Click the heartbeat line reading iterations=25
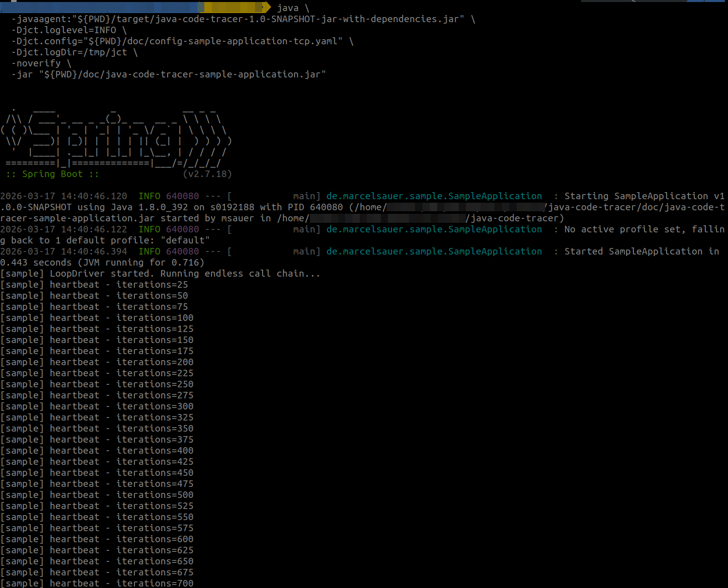 [94, 285]
